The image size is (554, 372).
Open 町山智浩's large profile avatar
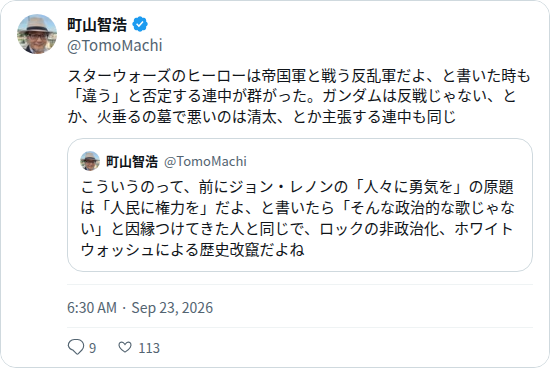pyautogui.click(x=37, y=34)
